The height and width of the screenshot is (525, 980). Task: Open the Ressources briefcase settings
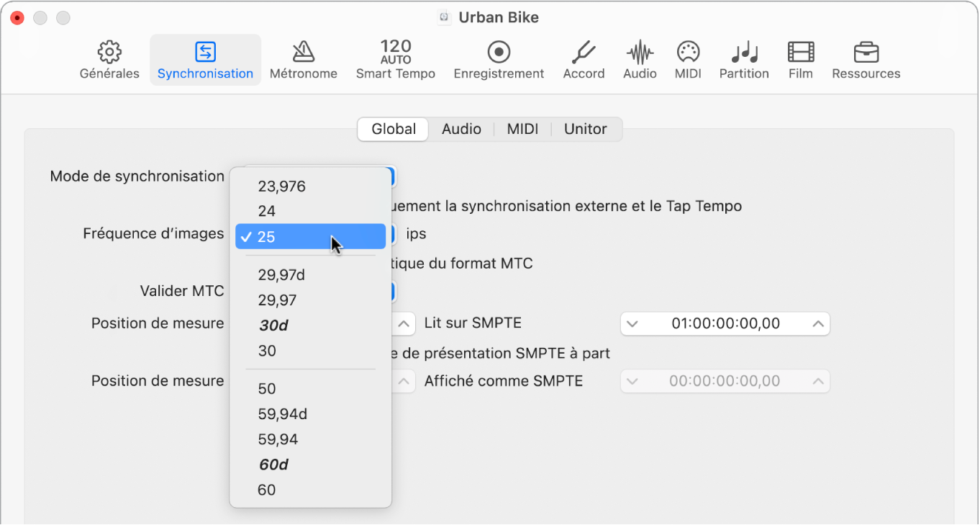tap(866, 60)
